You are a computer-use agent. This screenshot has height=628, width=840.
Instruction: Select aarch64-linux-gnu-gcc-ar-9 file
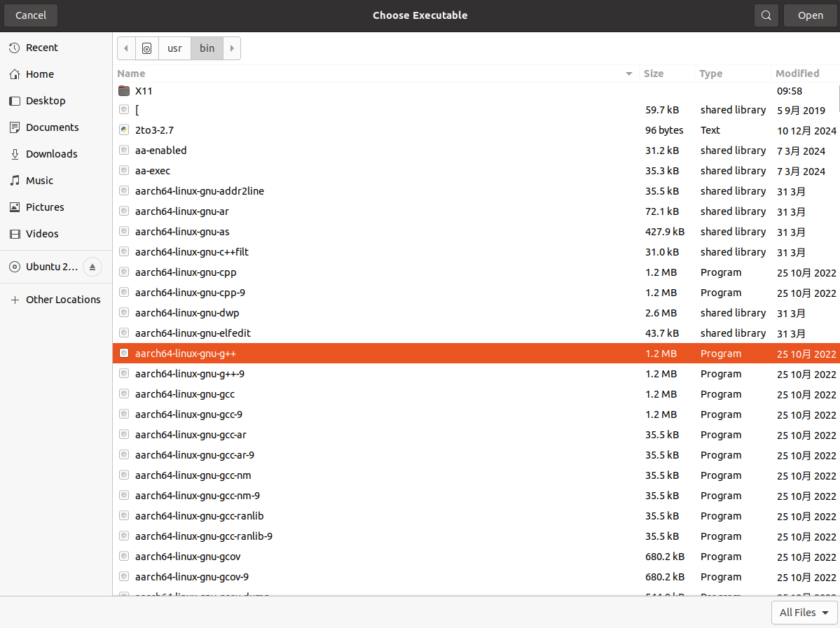pyautogui.click(x=476, y=455)
